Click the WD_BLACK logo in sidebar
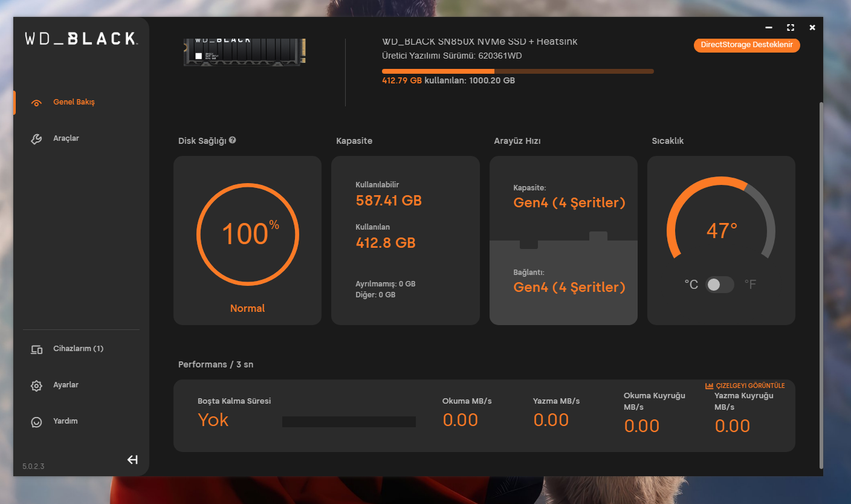The width and height of the screenshot is (851, 504). (x=81, y=39)
